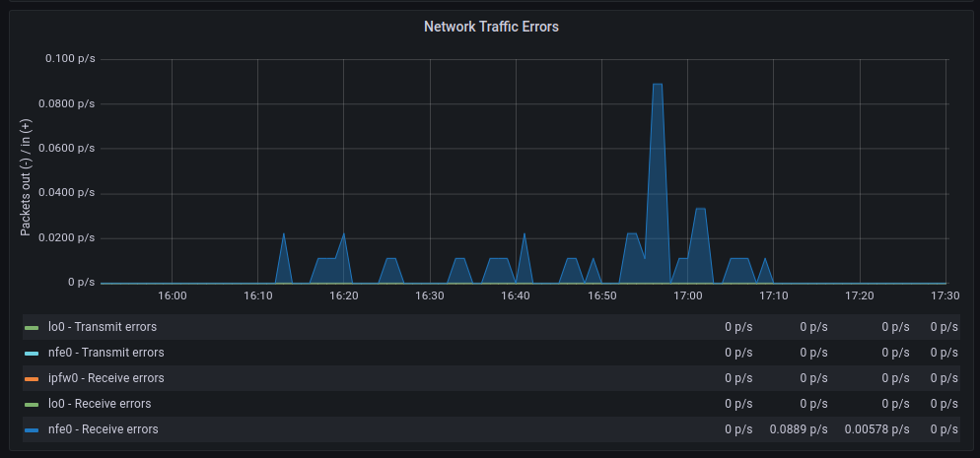The image size is (980, 458).
Task: Click the lo0 Transmit errors color swatch
Action: (32, 327)
